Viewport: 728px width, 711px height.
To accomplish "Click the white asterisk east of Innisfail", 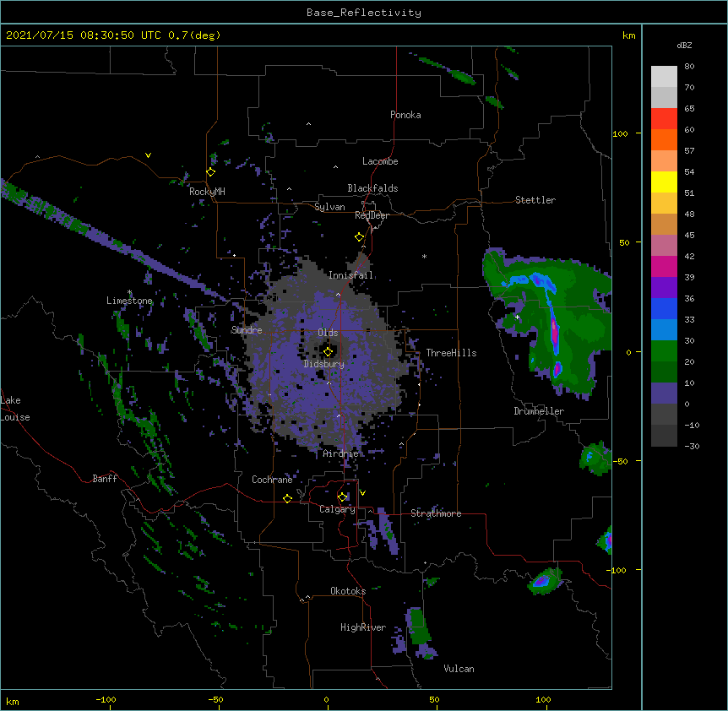I will 424,256.
